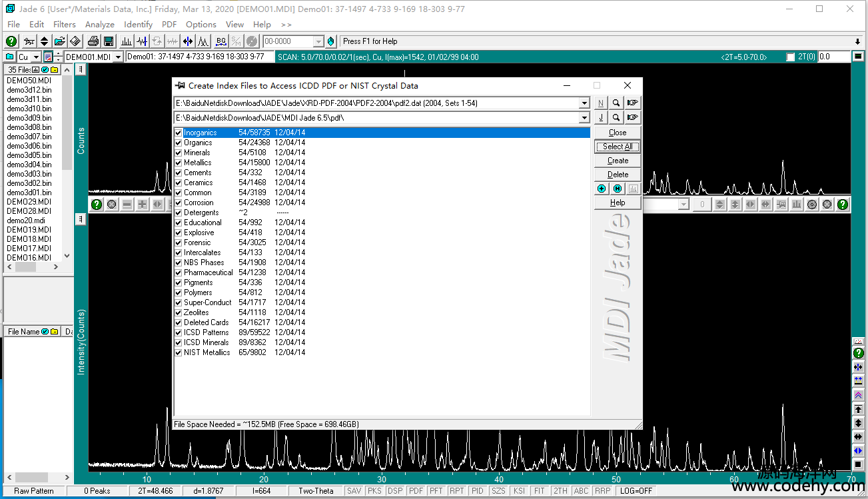
Task: Click the file list horizontal scrollbar
Action: (x=33, y=266)
